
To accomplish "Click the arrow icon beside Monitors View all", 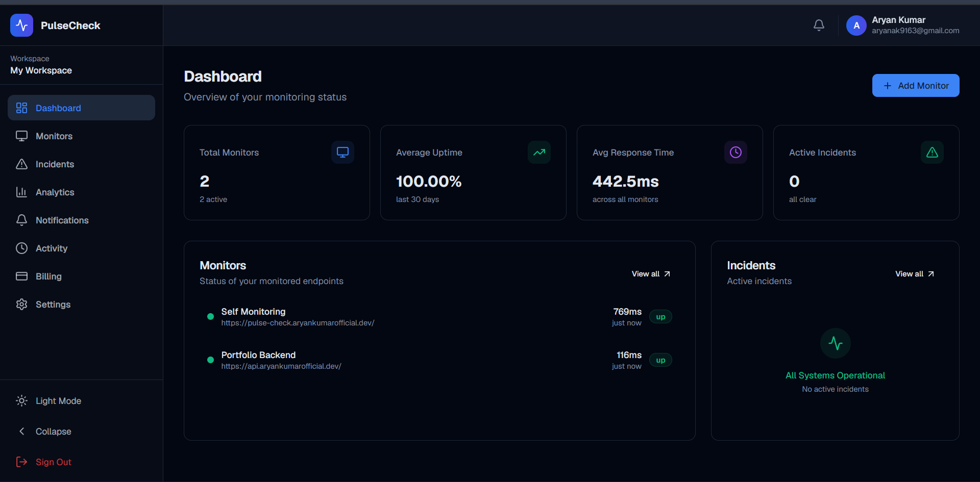I will click(x=667, y=274).
